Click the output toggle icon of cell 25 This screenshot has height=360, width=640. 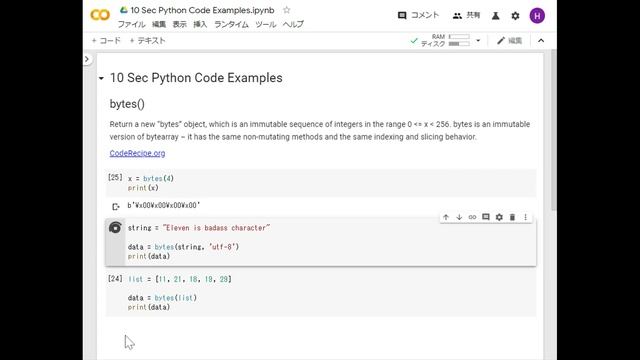point(116,207)
